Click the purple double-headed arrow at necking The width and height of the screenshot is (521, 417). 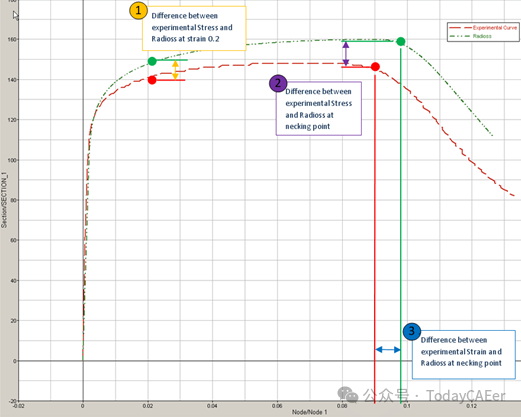[346, 53]
